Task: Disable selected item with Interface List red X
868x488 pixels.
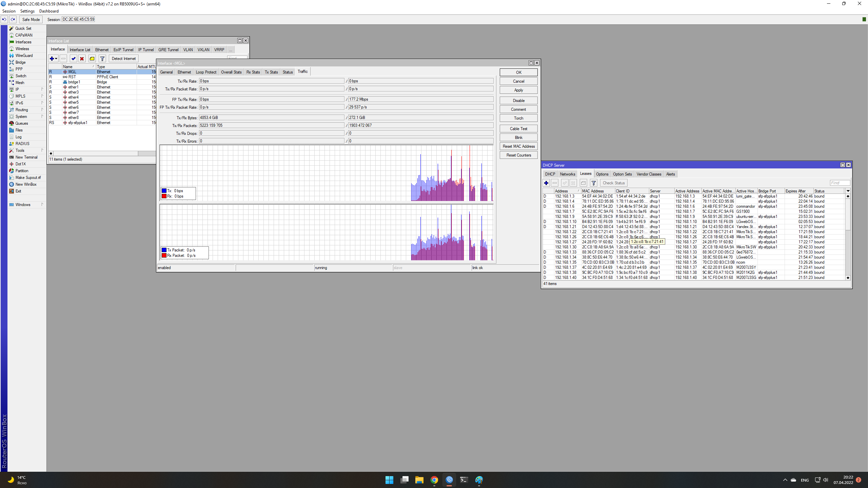Action: [82, 59]
